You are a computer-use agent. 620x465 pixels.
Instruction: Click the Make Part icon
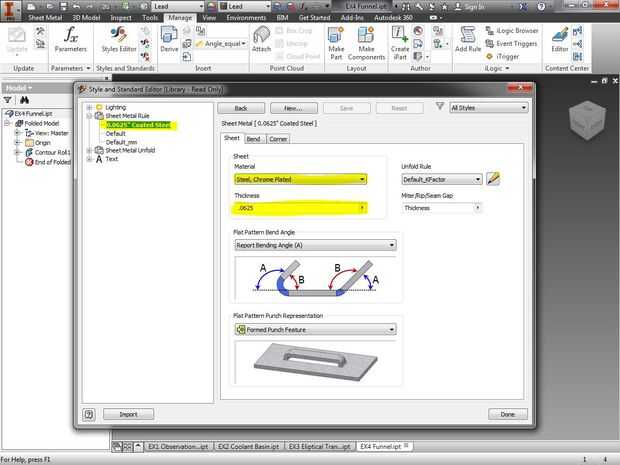[x=336, y=43]
